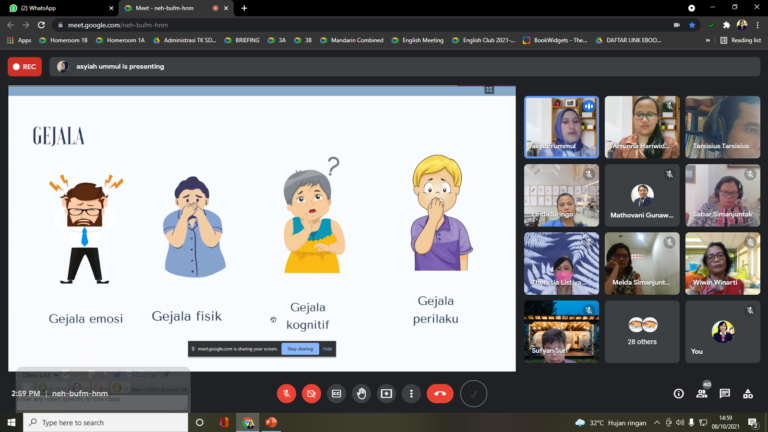Open the activities panel icon
This screenshot has width=768, height=432.
pyautogui.click(x=748, y=394)
